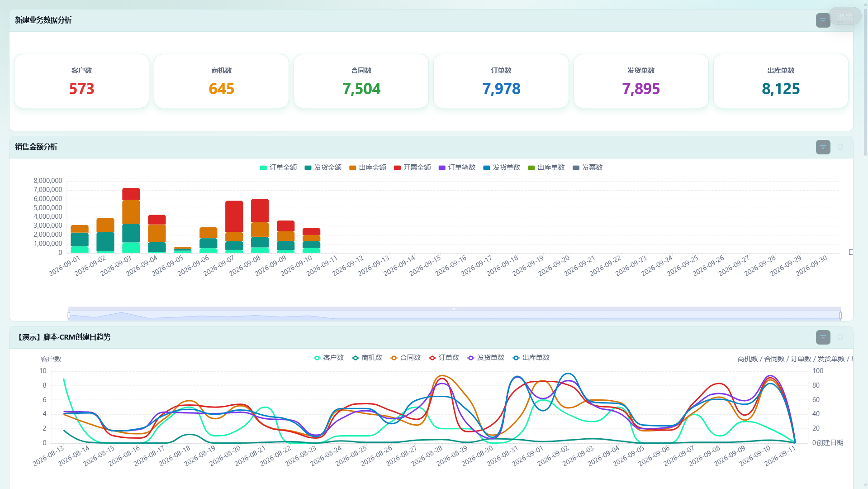Viewport: 868px width, 489px height.
Task: Click the 2026-09-20 x-axis label
Action: [x=554, y=266]
